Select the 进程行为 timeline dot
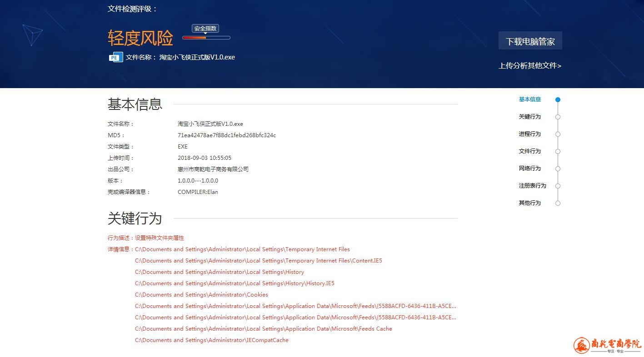Viewport: 644px width, 357px height. (558, 134)
